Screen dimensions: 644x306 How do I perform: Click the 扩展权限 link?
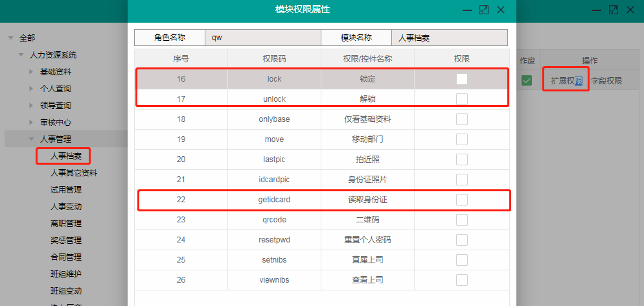tap(567, 81)
